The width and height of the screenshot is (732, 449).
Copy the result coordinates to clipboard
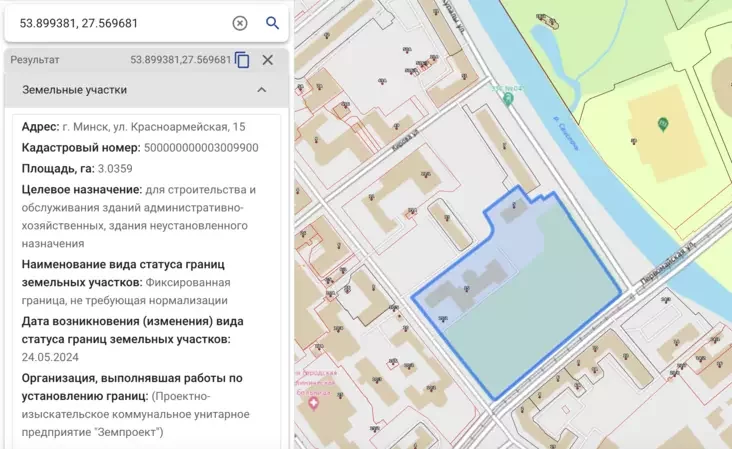click(242, 60)
